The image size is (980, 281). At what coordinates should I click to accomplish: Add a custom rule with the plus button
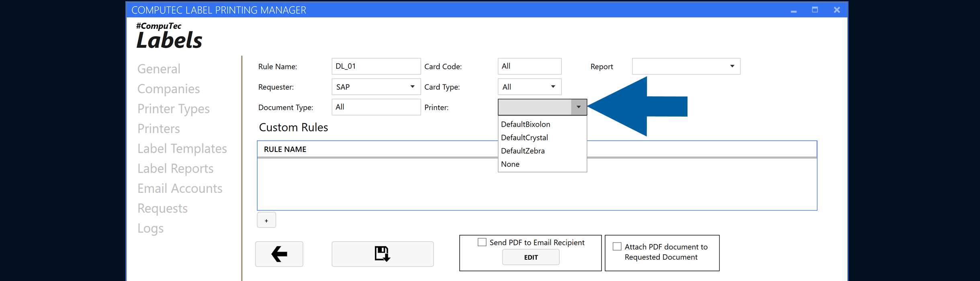point(266,220)
